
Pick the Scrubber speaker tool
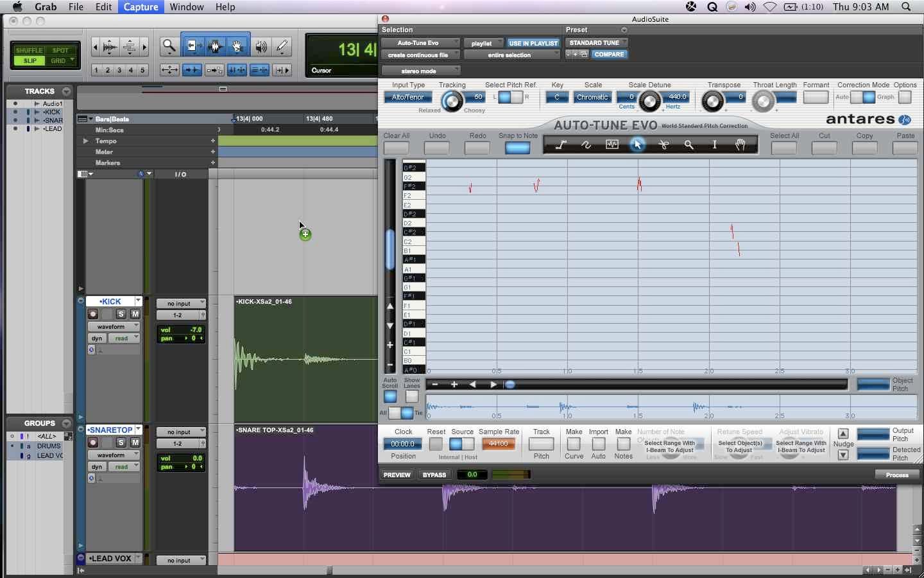(261, 46)
